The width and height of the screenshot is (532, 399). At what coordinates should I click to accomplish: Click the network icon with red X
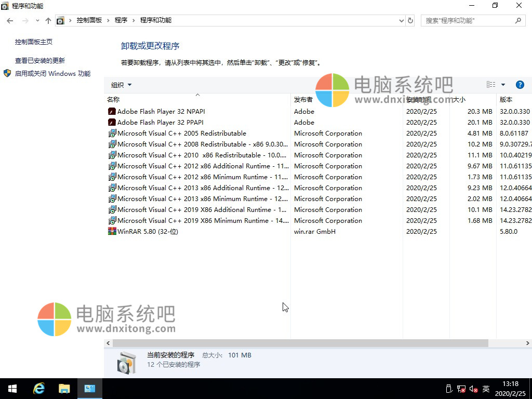tap(460, 388)
